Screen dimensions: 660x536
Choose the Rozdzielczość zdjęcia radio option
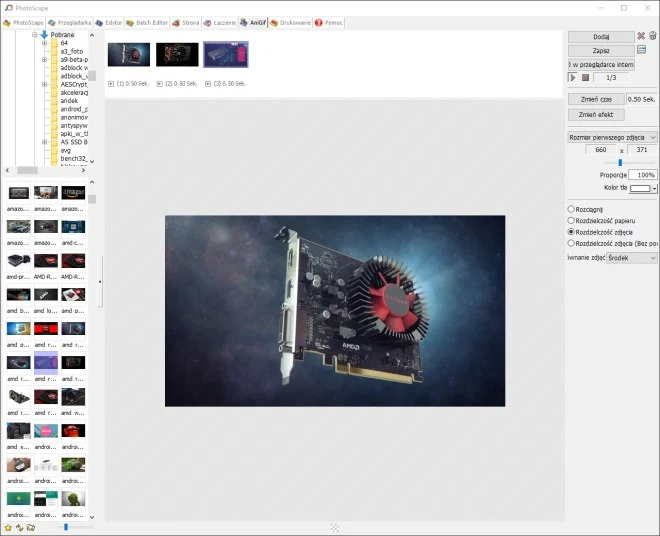point(571,231)
